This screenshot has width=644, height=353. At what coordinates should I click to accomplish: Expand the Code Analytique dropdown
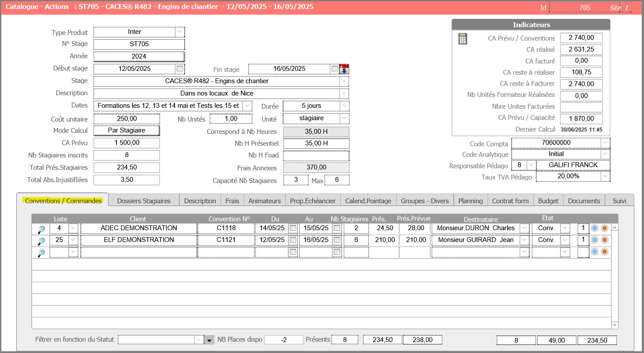pyautogui.click(x=605, y=154)
